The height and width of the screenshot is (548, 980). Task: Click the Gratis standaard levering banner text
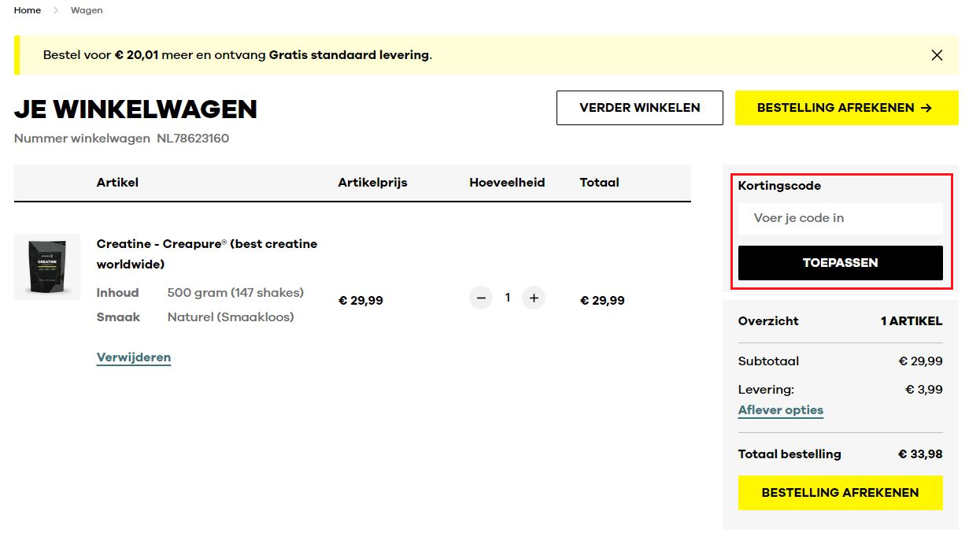click(x=349, y=55)
